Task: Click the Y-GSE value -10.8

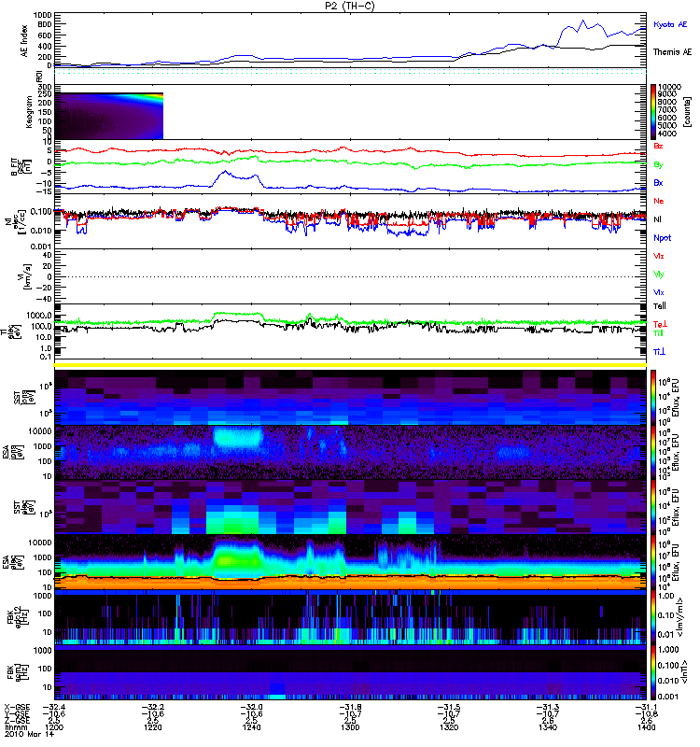Action: click(x=646, y=713)
